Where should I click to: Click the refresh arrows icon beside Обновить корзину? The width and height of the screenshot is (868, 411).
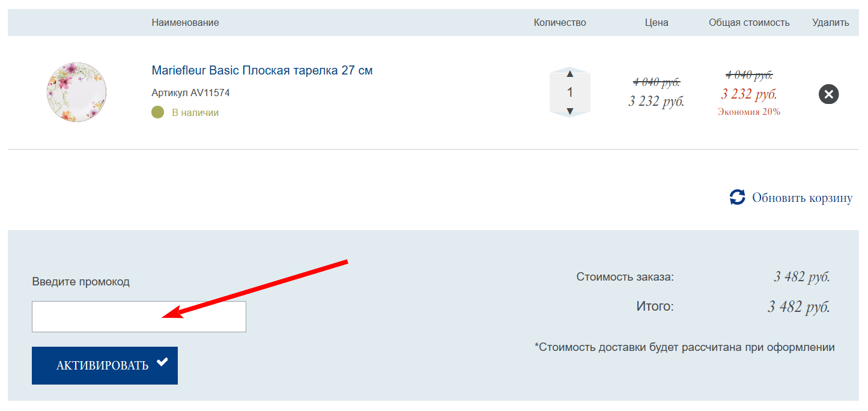(737, 197)
